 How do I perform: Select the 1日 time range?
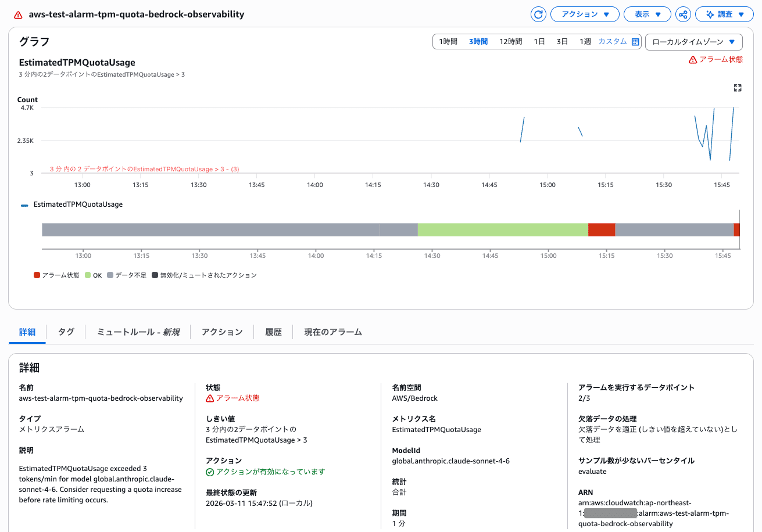[x=539, y=41]
